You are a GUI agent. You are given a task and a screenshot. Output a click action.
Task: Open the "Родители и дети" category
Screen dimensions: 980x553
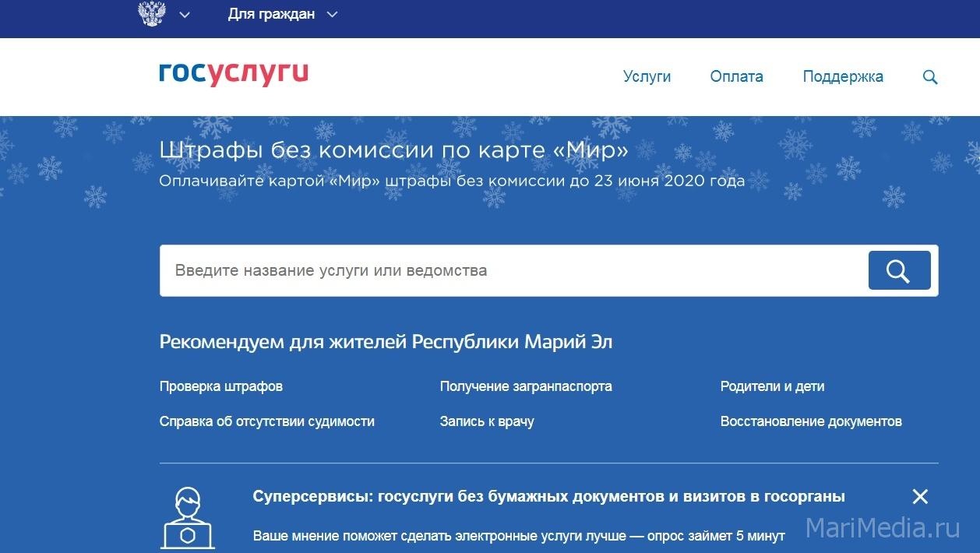[772, 386]
